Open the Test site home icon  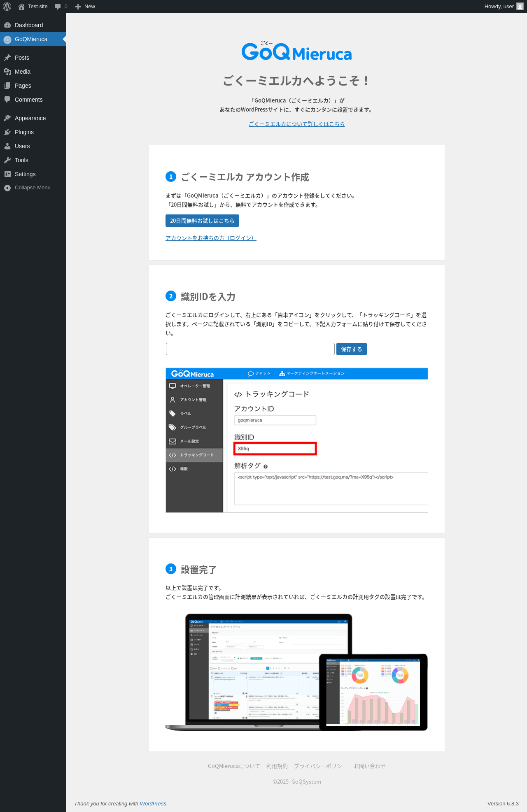[x=21, y=7]
